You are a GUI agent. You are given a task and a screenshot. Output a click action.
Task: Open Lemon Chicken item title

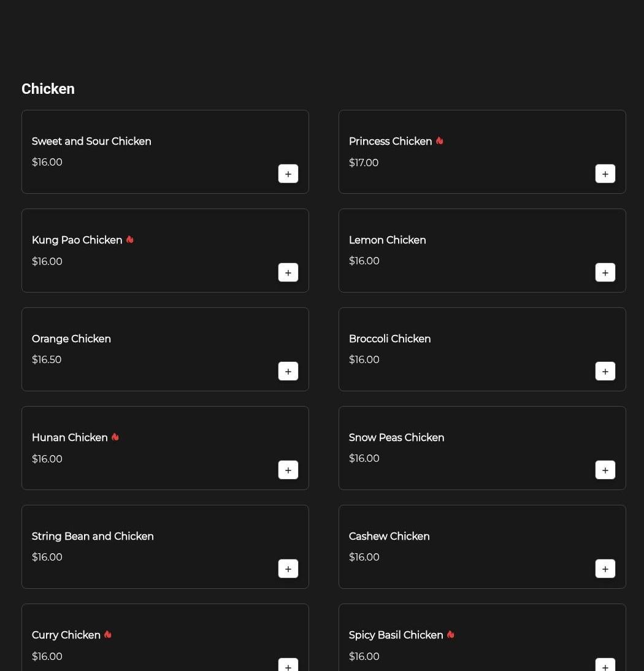tap(387, 240)
